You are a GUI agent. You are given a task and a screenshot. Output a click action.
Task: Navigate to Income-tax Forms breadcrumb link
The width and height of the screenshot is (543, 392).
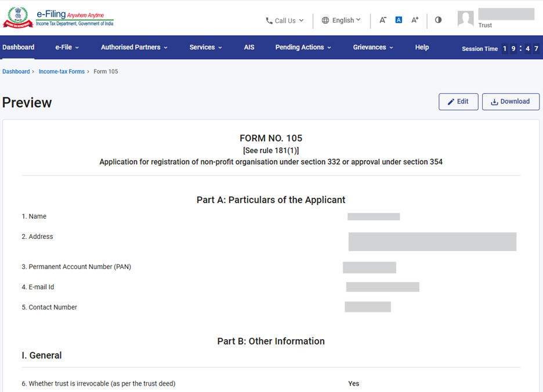tap(61, 72)
